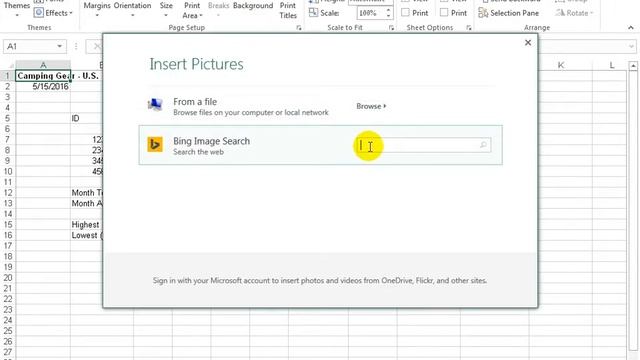Screen dimensions: 640x360
Task: Click the Scale percentage field
Action: click(x=370, y=13)
